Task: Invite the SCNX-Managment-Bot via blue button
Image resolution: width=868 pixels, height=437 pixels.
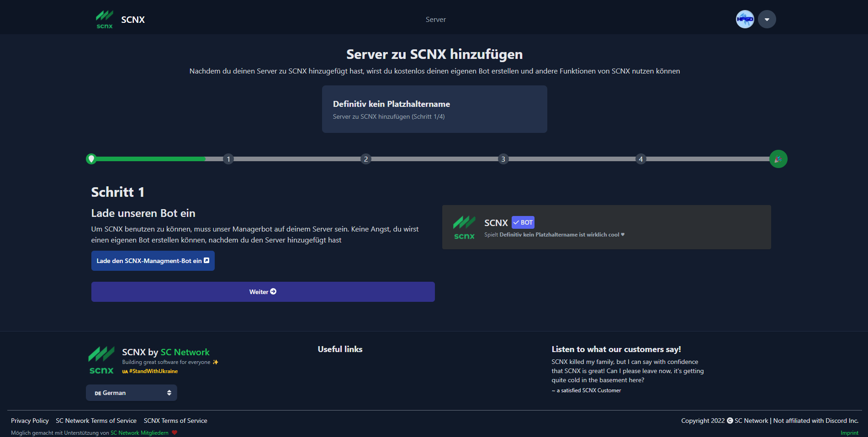Action: (153, 261)
